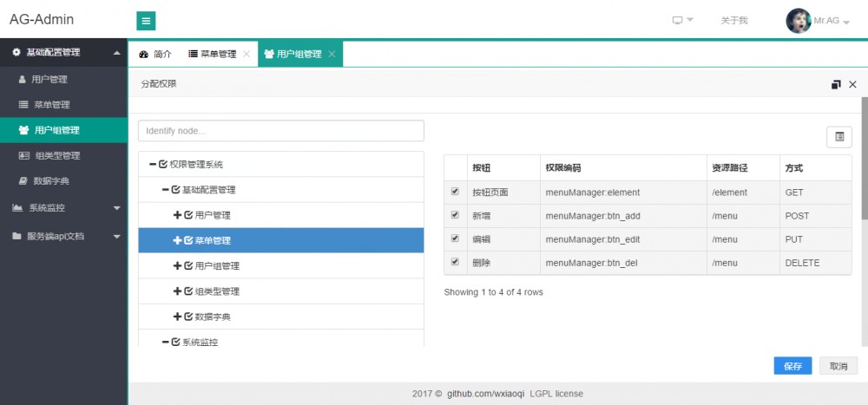Open 组类型管理 in the sidebar
This screenshot has width=868, height=405.
[63, 156]
